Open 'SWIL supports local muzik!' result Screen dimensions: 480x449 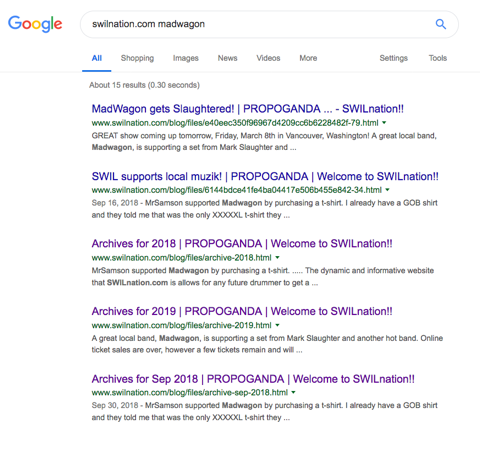click(x=265, y=176)
